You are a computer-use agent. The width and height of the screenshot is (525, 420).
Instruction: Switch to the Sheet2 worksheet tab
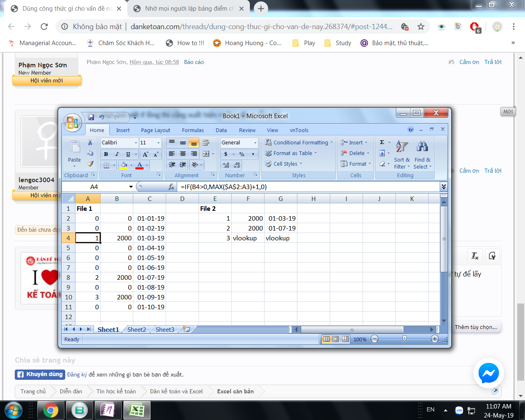point(137,329)
